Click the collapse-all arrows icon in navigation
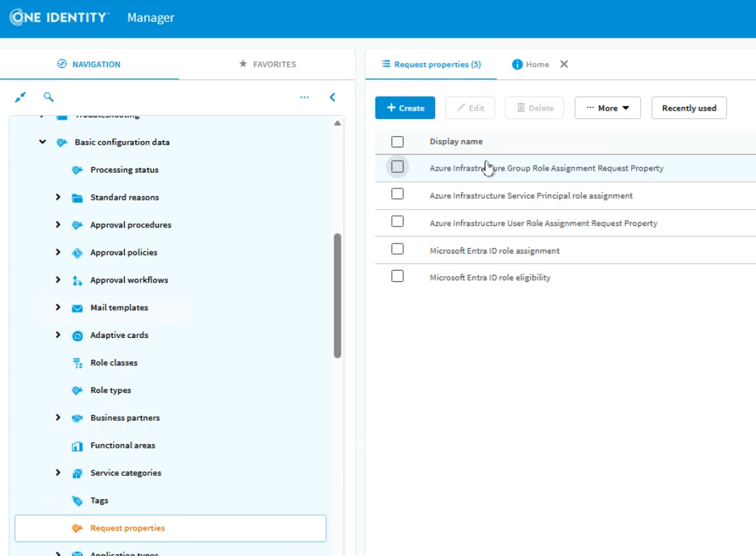 coord(21,97)
